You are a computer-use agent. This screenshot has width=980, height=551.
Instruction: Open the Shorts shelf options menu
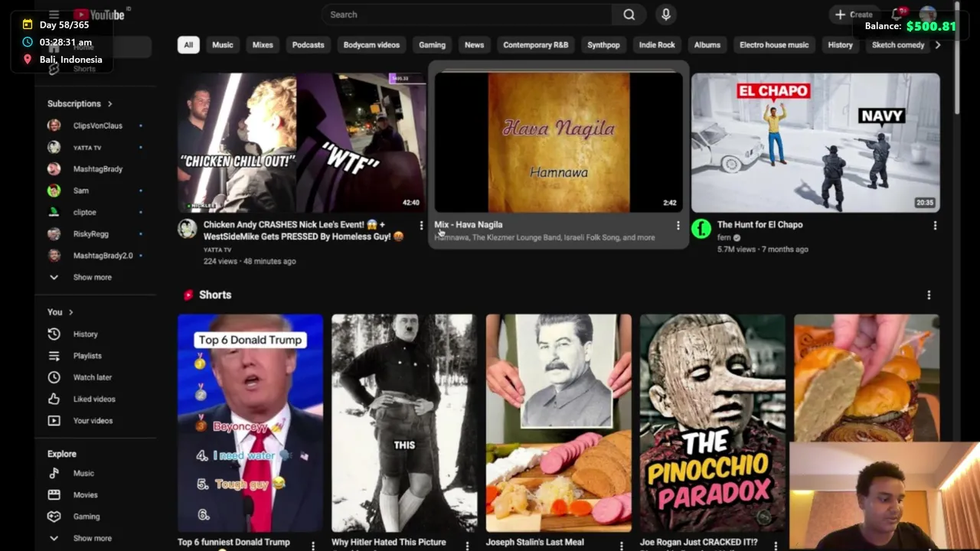pyautogui.click(x=929, y=295)
